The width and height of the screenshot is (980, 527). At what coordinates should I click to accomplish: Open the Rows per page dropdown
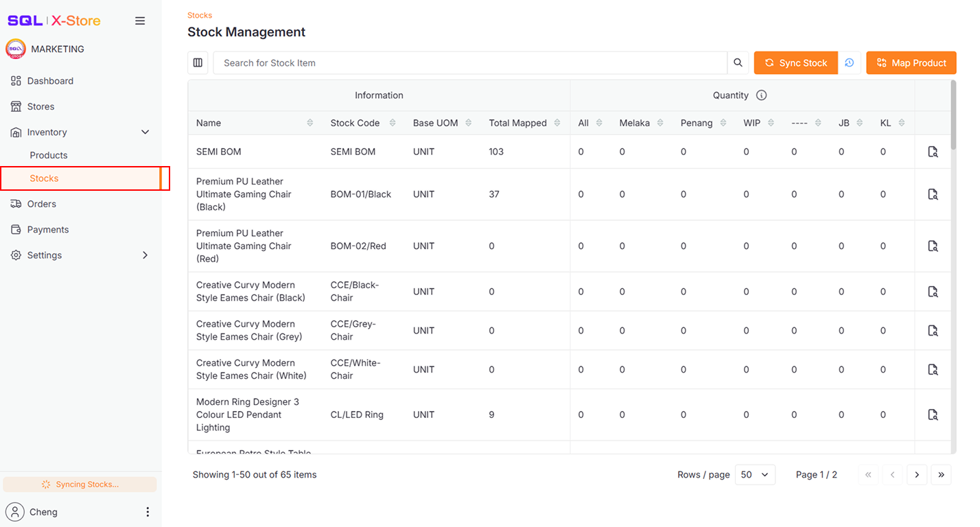pyautogui.click(x=755, y=474)
